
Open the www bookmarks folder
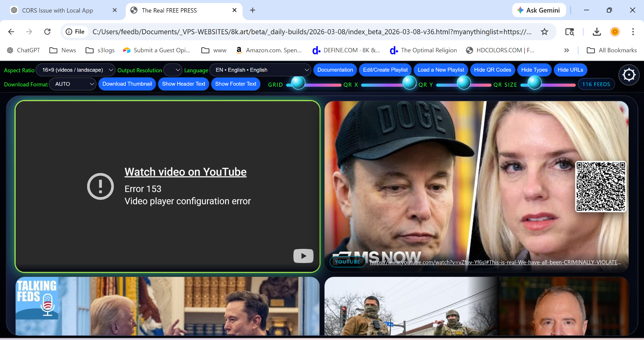point(214,50)
